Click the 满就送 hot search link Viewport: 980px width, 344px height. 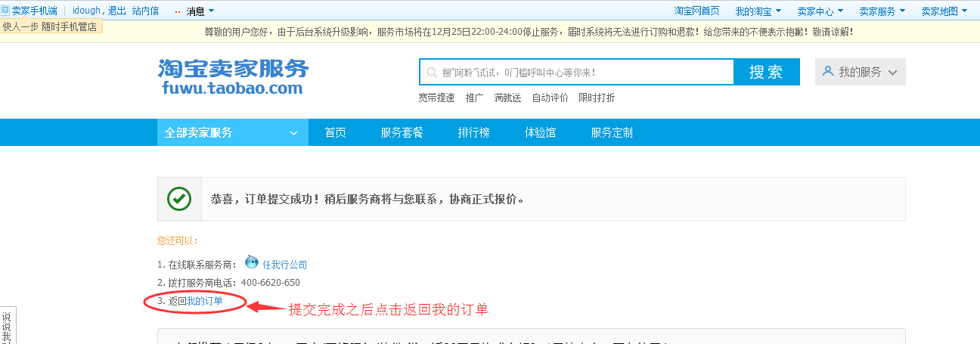coord(508,98)
